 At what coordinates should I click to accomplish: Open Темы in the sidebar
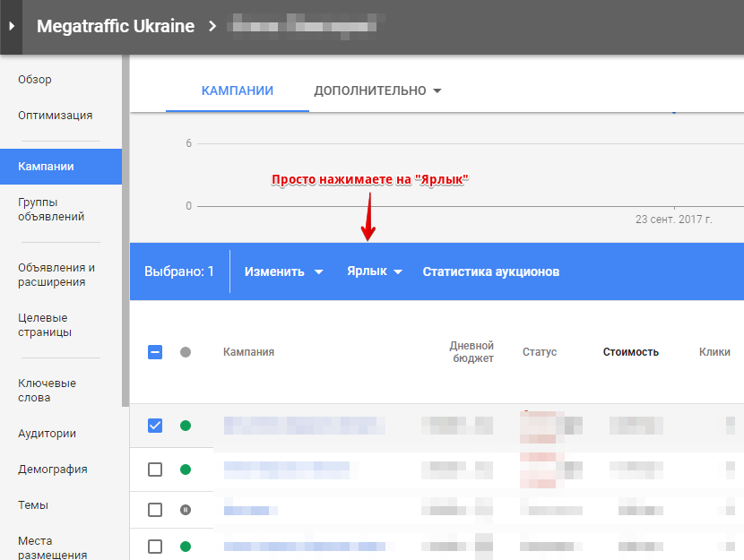[x=33, y=505]
